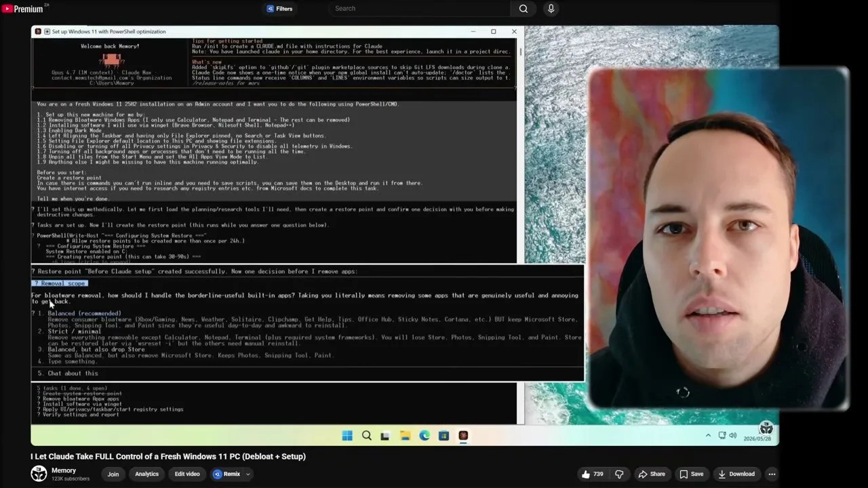The width and height of the screenshot is (868, 488).
Task: Click the taskbar date 2026/05/28
Action: (x=757, y=439)
